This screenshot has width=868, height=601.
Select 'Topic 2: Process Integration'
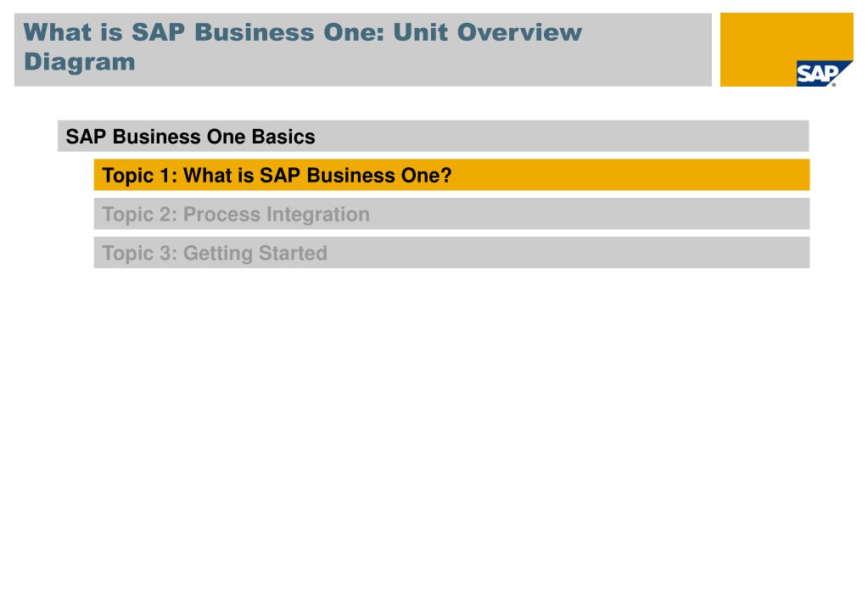[x=451, y=214]
